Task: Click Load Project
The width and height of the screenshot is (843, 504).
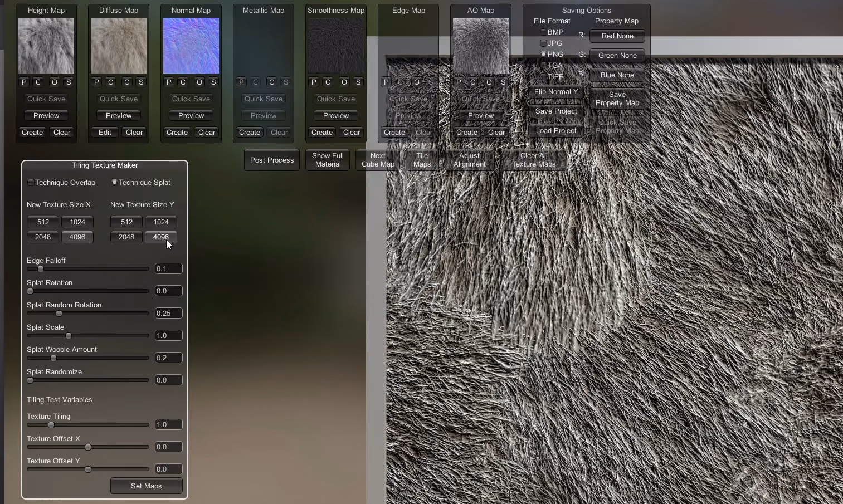Action: (556, 131)
